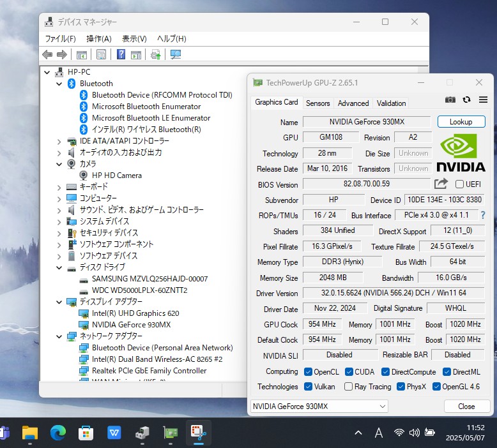Take GPU-Z screenshot with camera icon
497x448 pixels.
coord(450,100)
